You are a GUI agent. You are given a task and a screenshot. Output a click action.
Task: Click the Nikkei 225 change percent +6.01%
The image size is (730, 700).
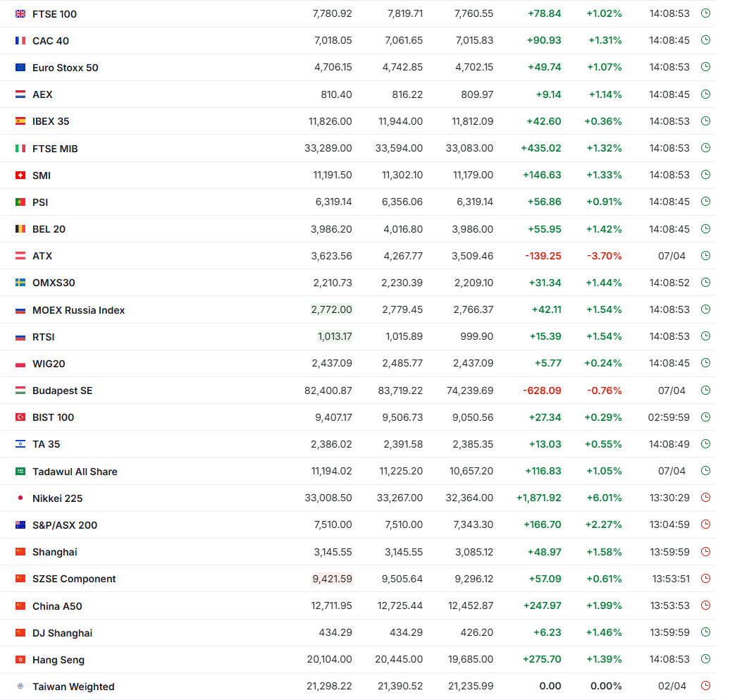tap(604, 498)
